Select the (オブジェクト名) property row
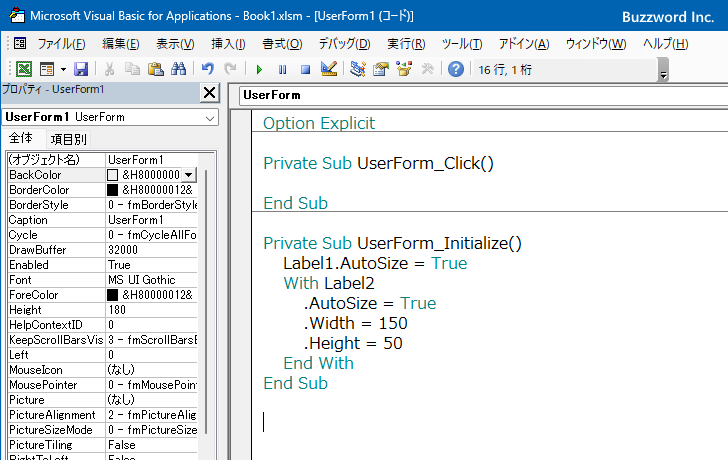This screenshot has width=728, height=460. (103, 160)
